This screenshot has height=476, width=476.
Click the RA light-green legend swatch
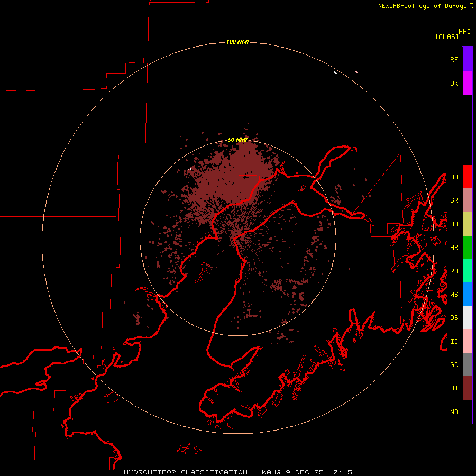tap(467, 271)
